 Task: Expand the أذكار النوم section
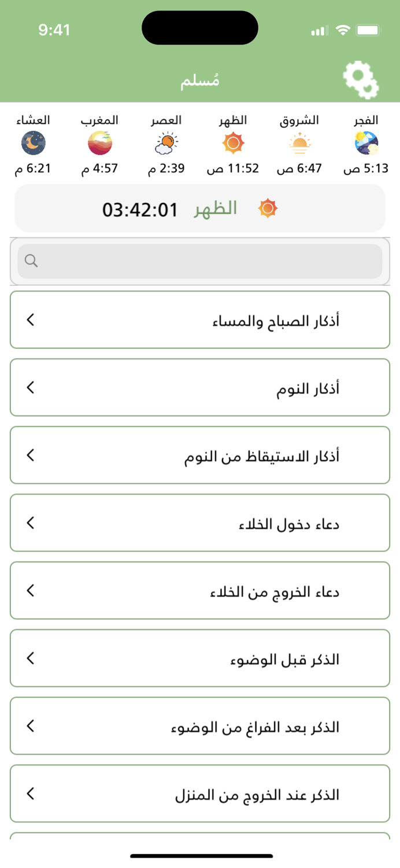point(30,387)
